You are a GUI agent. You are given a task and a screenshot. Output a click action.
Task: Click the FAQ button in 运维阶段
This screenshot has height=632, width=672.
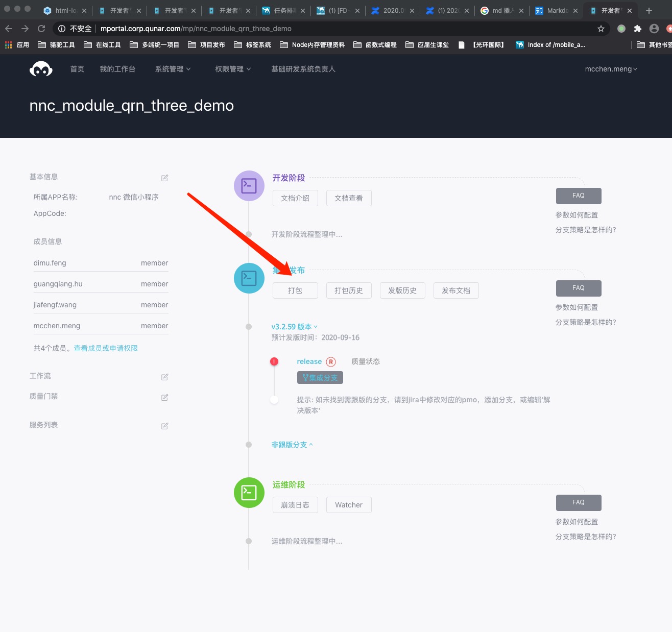coord(579,502)
